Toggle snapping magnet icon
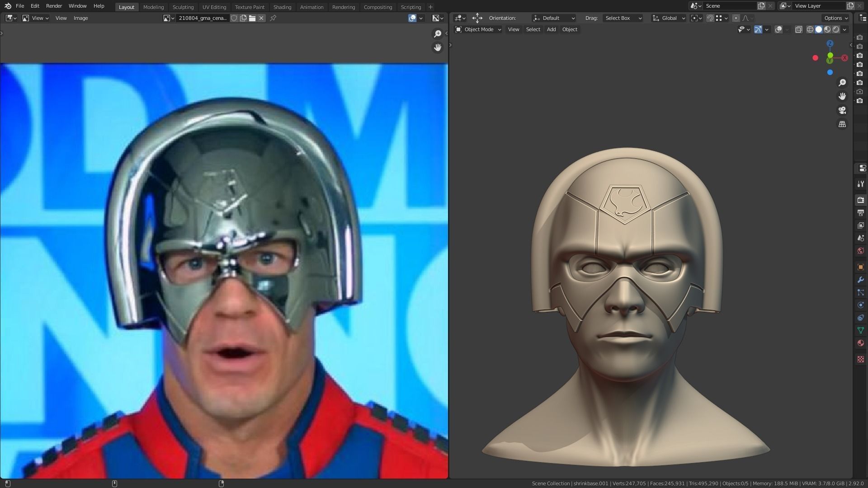Image resolution: width=868 pixels, height=488 pixels. (x=710, y=18)
